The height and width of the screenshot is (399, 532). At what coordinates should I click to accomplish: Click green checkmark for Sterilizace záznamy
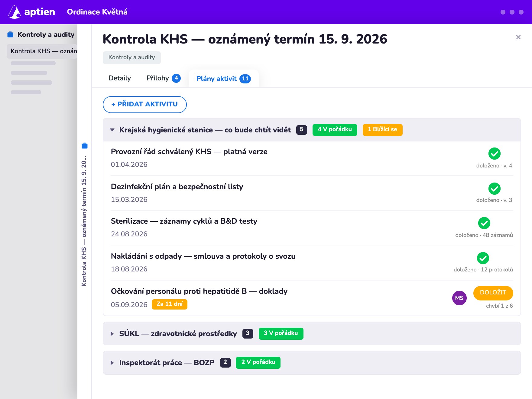pos(484,223)
